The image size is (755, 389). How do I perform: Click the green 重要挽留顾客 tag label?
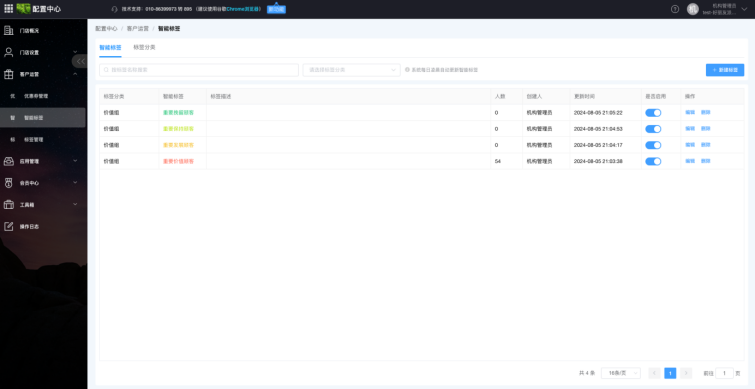point(178,113)
